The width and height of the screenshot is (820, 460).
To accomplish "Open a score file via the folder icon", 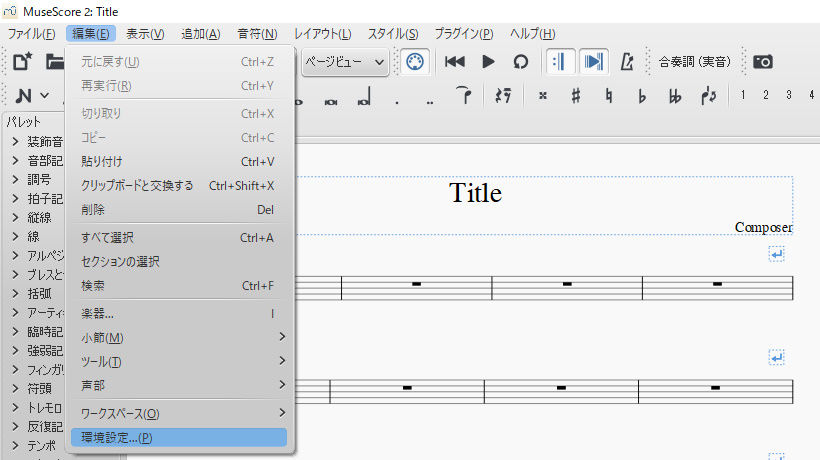I will [54, 62].
